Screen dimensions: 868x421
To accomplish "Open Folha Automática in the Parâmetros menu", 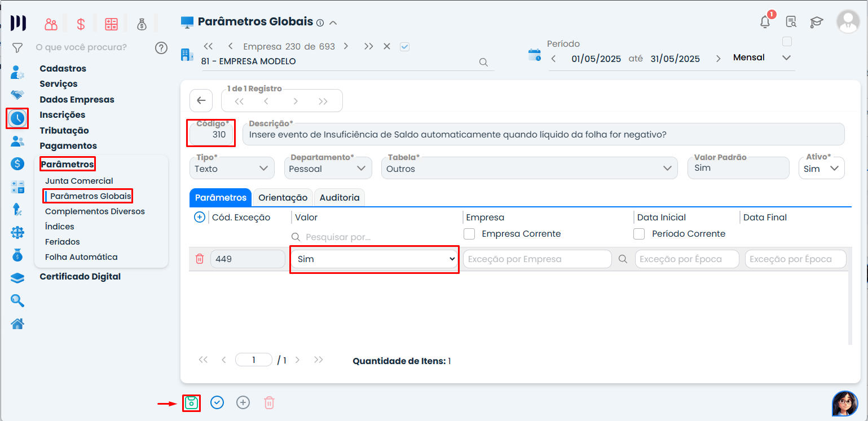I will click(x=81, y=257).
